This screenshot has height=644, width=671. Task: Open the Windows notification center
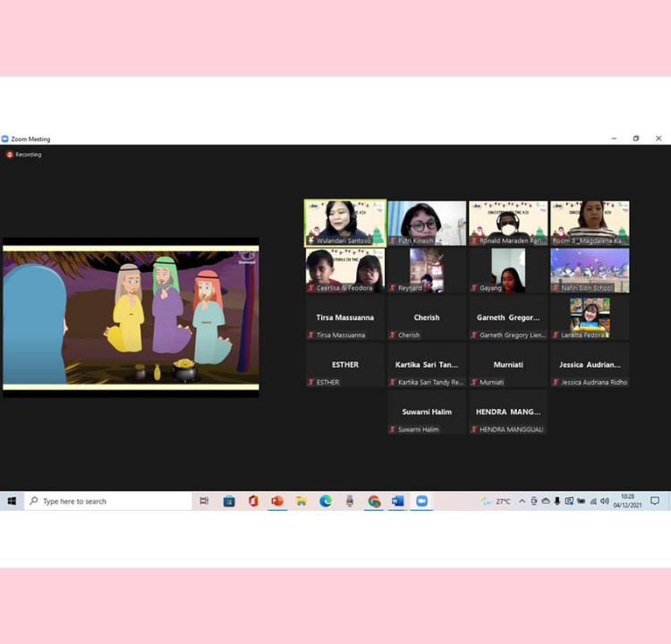(x=654, y=501)
